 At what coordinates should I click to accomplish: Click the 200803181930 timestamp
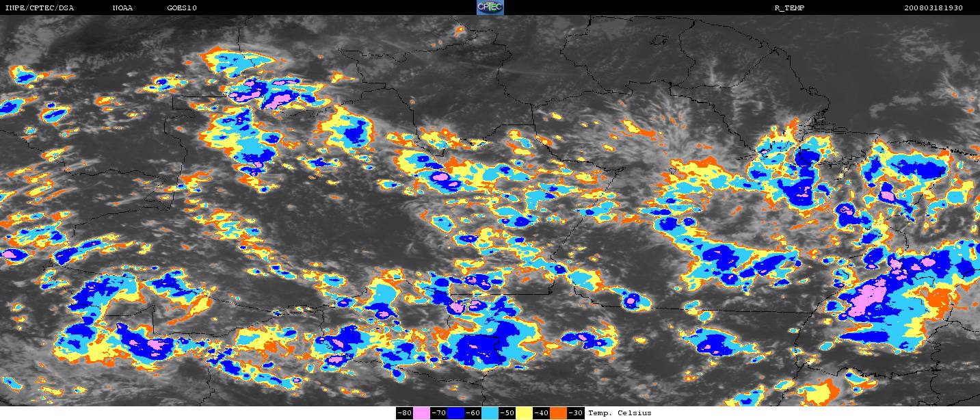click(933, 8)
